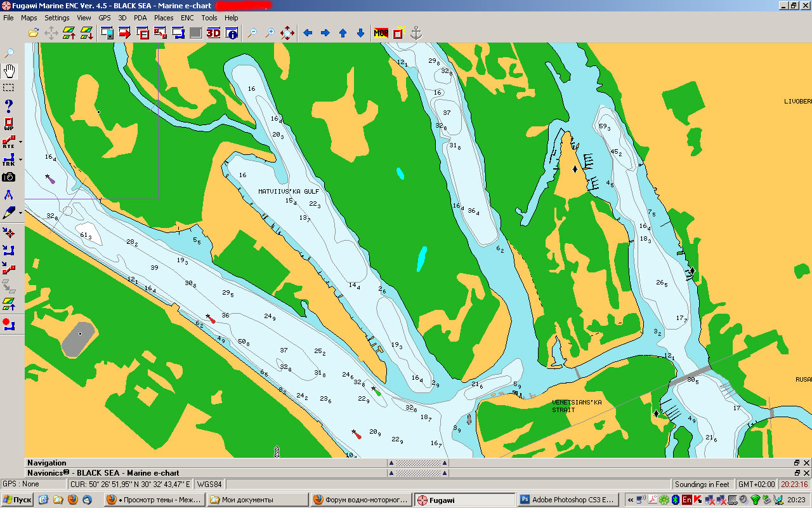Select the hand pan tool
812x508 pixels.
coord(9,70)
